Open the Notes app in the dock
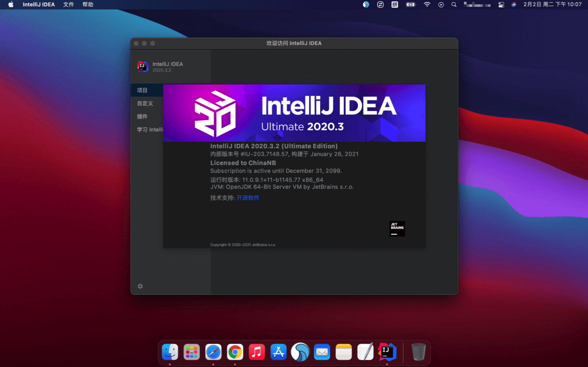Screen dimensions: 588x367 344,352
